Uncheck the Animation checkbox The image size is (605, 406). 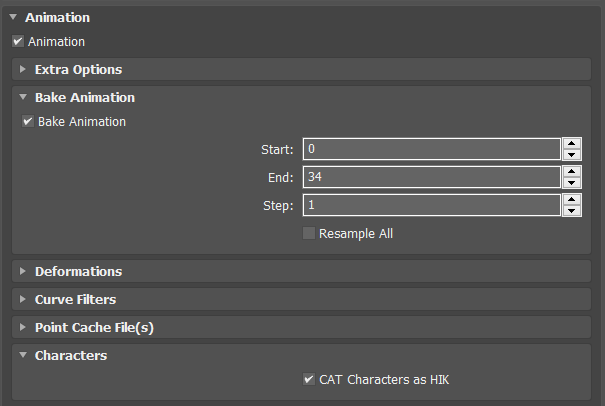pyautogui.click(x=18, y=42)
